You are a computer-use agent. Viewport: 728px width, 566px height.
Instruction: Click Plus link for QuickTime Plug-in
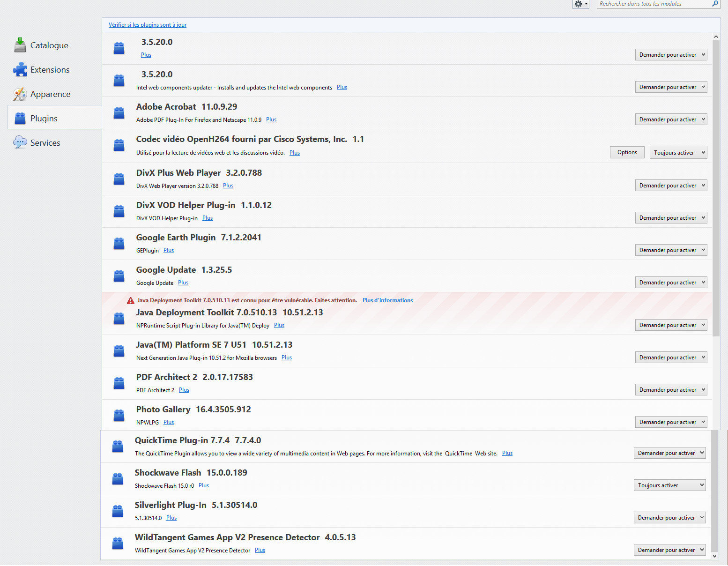pos(507,454)
